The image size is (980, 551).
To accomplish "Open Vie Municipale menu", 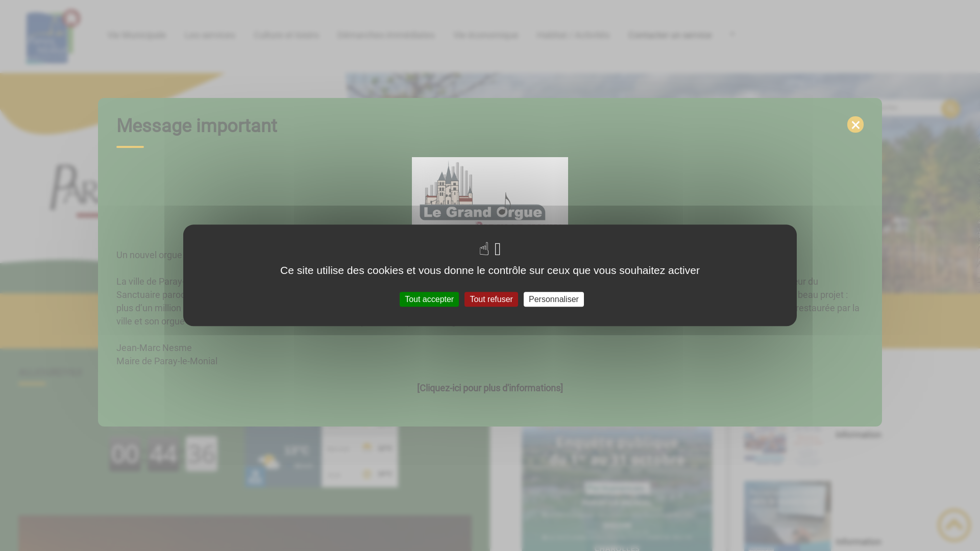I will pyautogui.click(x=137, y=35).
